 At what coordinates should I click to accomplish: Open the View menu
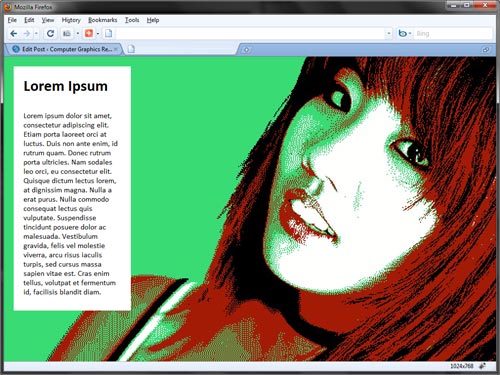pos(48,20)
